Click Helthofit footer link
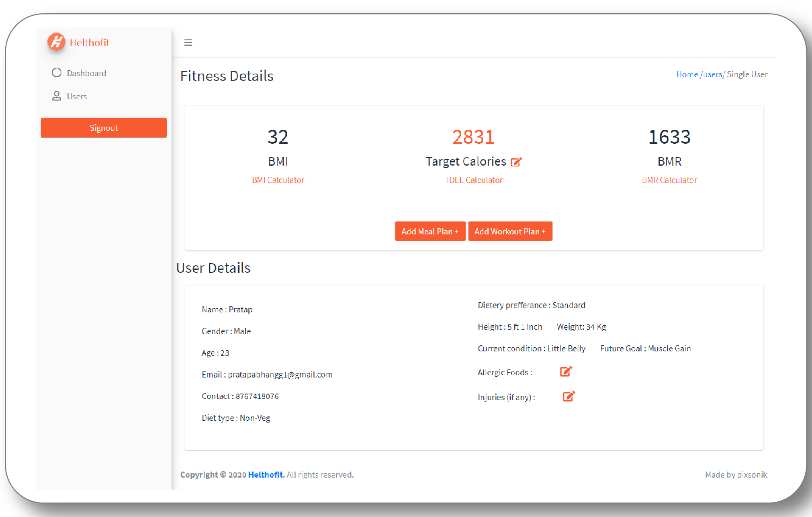This screenshot has width=812, height=517. click(x=266, y=475)
